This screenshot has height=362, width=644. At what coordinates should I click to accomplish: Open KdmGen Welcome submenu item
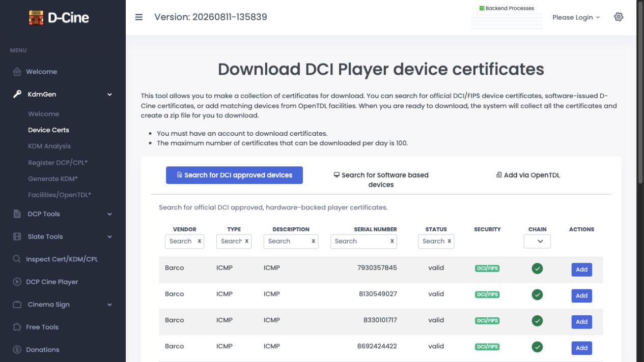tap(44, 114)
